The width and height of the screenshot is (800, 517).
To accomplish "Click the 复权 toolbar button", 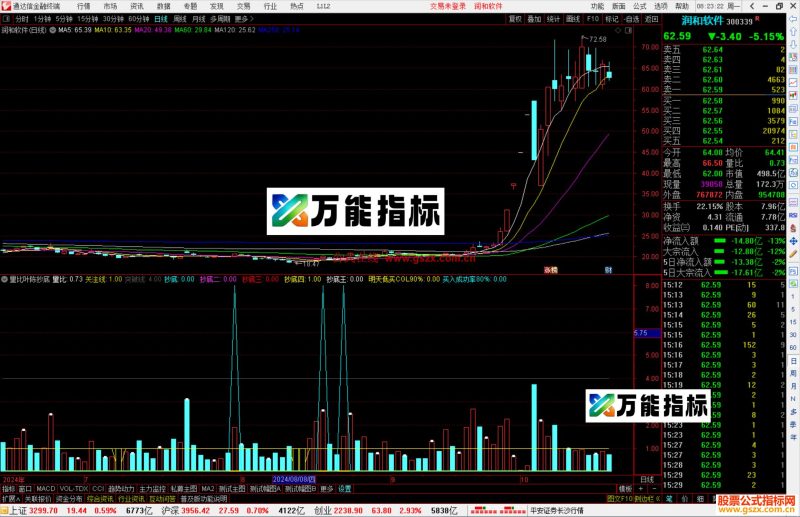I will tap(515, 19).
